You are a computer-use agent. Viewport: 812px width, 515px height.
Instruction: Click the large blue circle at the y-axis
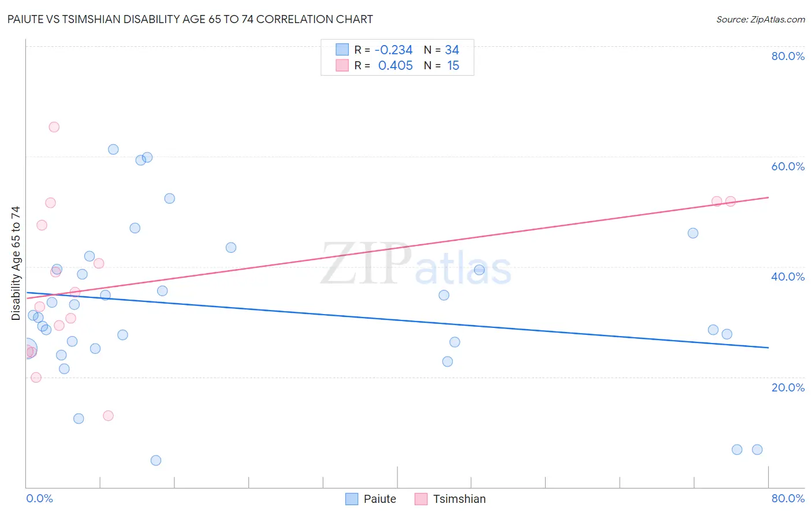(x=27, y=349)
